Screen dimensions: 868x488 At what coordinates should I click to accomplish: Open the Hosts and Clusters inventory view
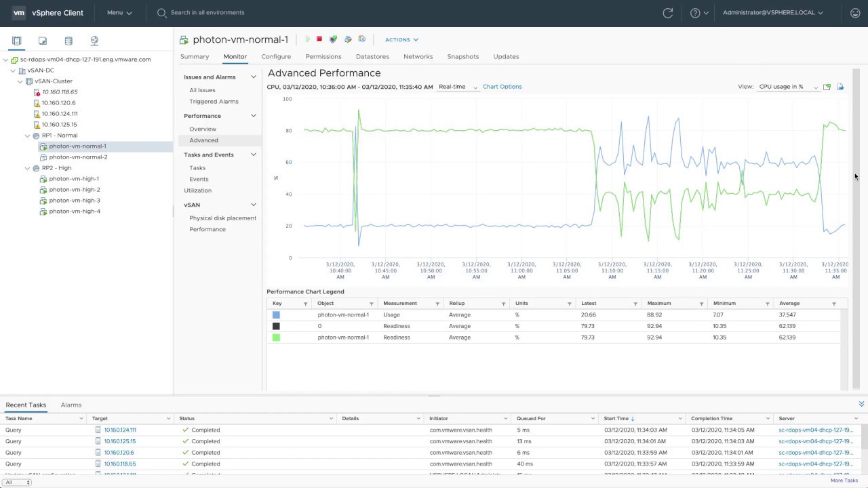coord(17,41)
